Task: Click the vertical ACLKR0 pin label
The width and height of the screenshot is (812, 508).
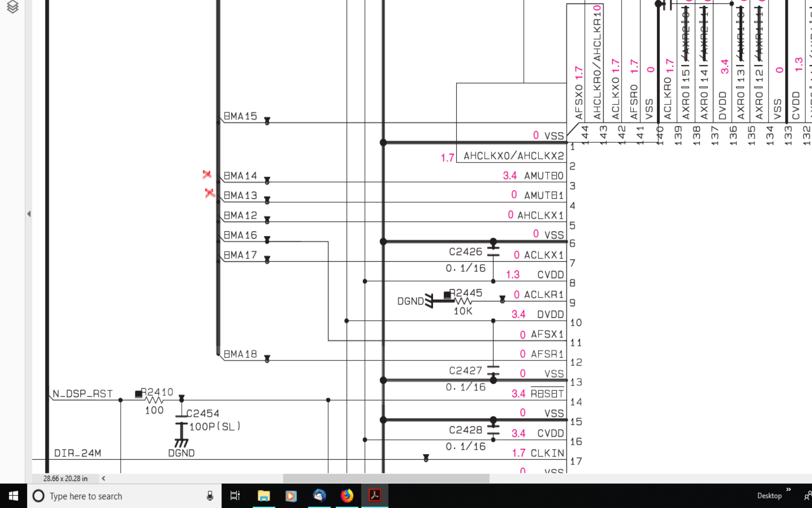Action: [x=667, y=99]
